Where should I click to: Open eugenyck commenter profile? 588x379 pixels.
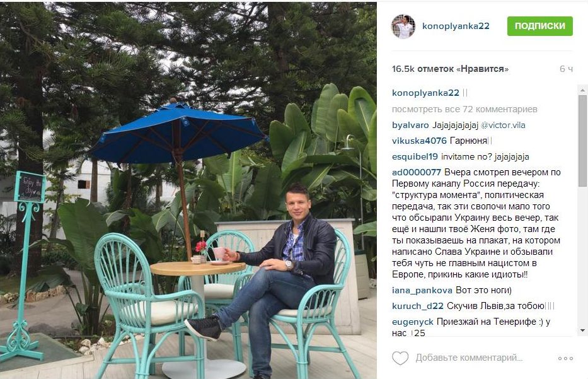[413, 322]
